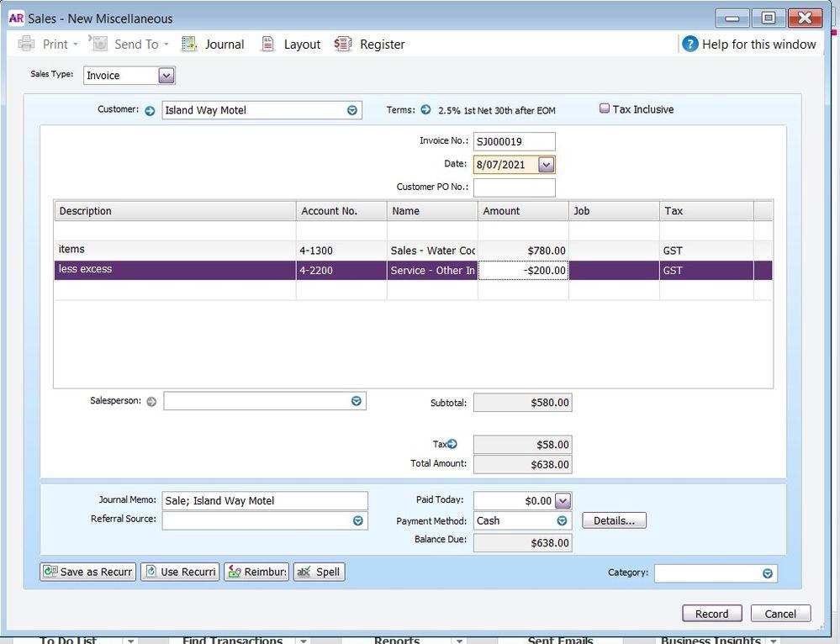Image resolution: width=840 pixels, height=644 pixels.
Task: Open the Register from the toolbar
Action: [343, 44]
